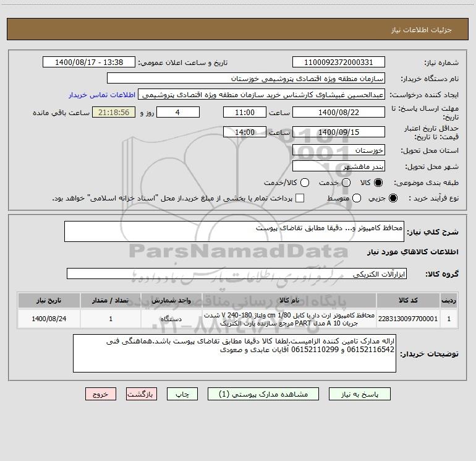
Task: Click the announcement date field 1400/08/17 - 13:38
Action: (x=89, y=62)
